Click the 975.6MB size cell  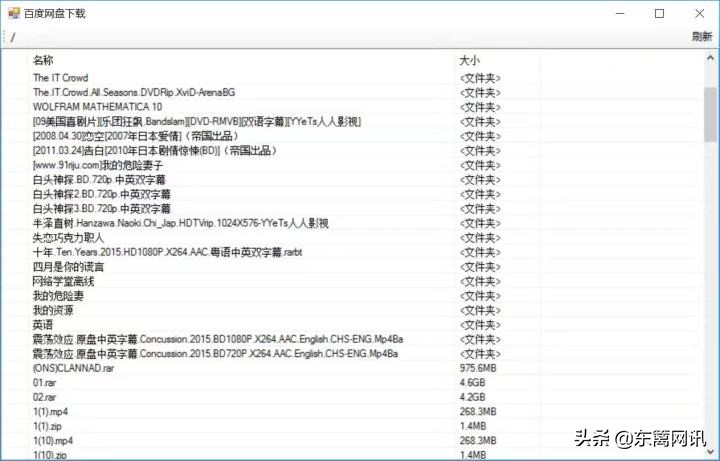[478, 368]
